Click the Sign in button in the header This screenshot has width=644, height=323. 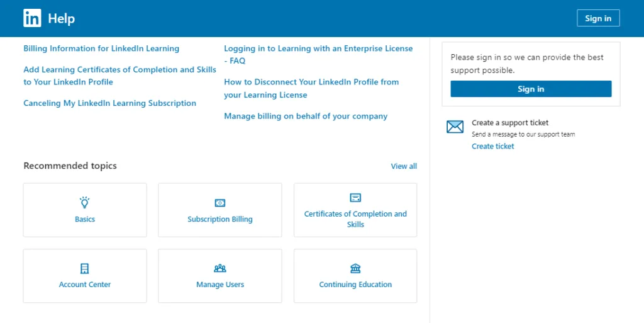tap(598, 18)
